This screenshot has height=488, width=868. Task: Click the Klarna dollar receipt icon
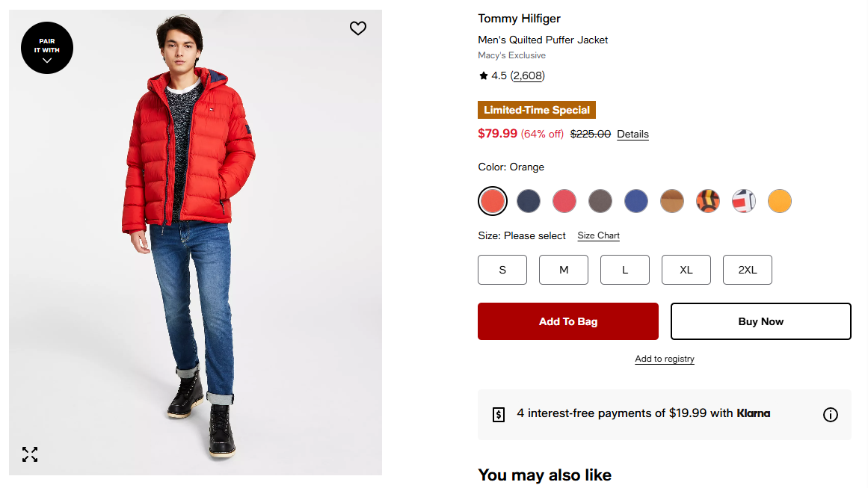499,415
